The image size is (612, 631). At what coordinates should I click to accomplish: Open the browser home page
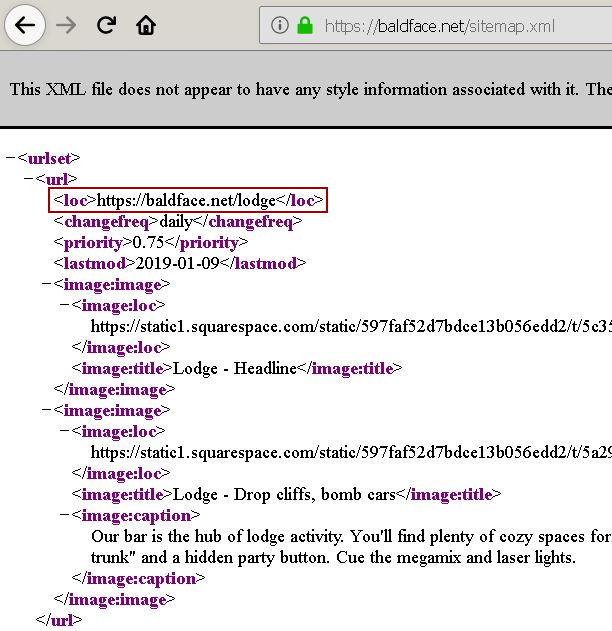[146, 26]
